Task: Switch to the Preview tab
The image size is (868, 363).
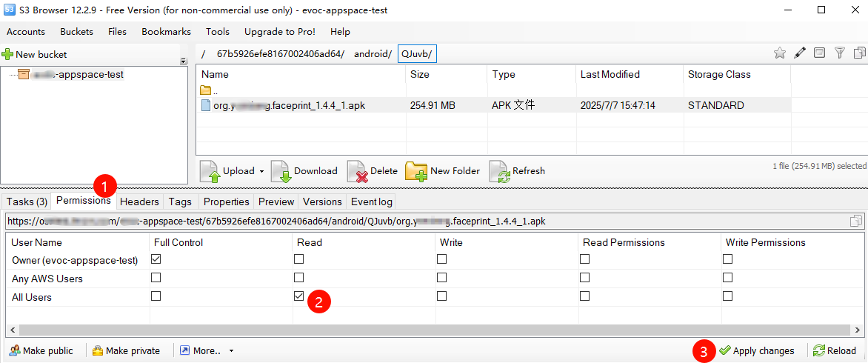Action: 276,202
